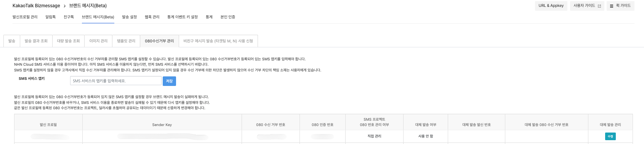The width and height of the screenshot is (644, 144).
Task: Click the 수정 button in table row
Action: click(610, 136)
